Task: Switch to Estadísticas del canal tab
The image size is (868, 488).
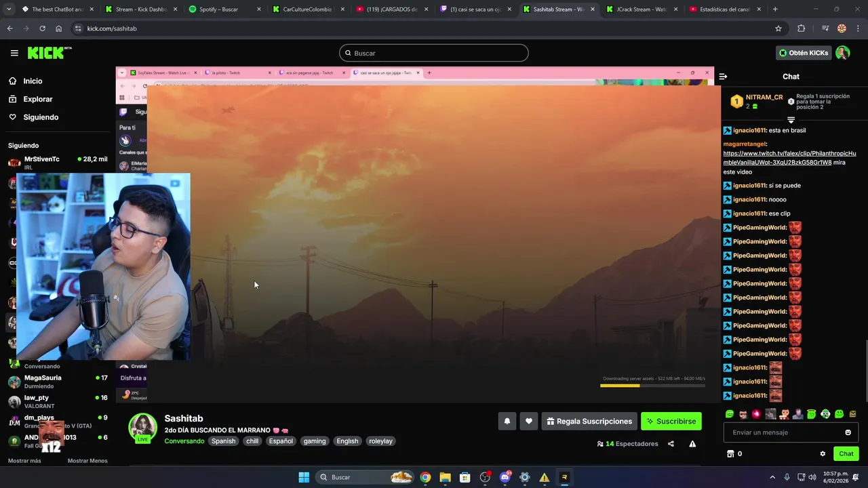Action: (724, 9)
